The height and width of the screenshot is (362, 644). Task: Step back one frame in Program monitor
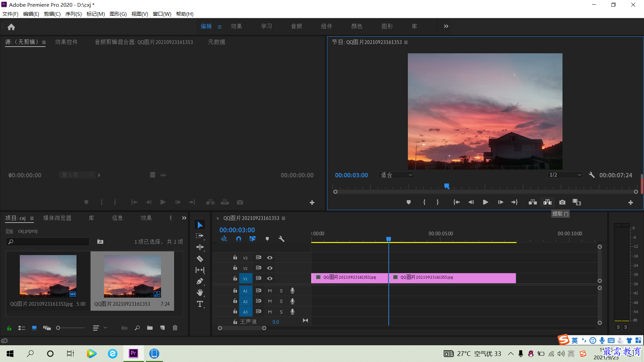click(471, 202)
